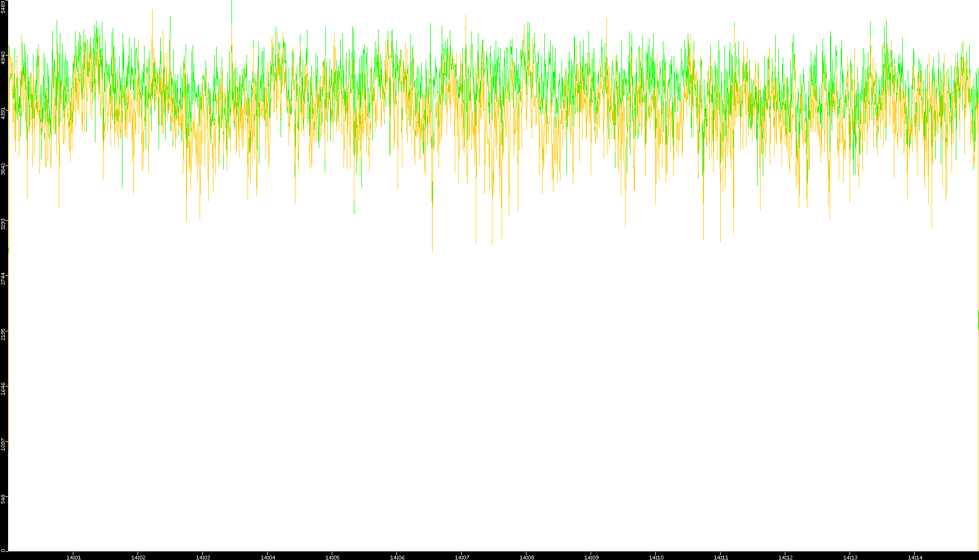Select the 14:06 time tick label
Screen dimensions: 979x560
pyautogui.click(x=397, y=557)
